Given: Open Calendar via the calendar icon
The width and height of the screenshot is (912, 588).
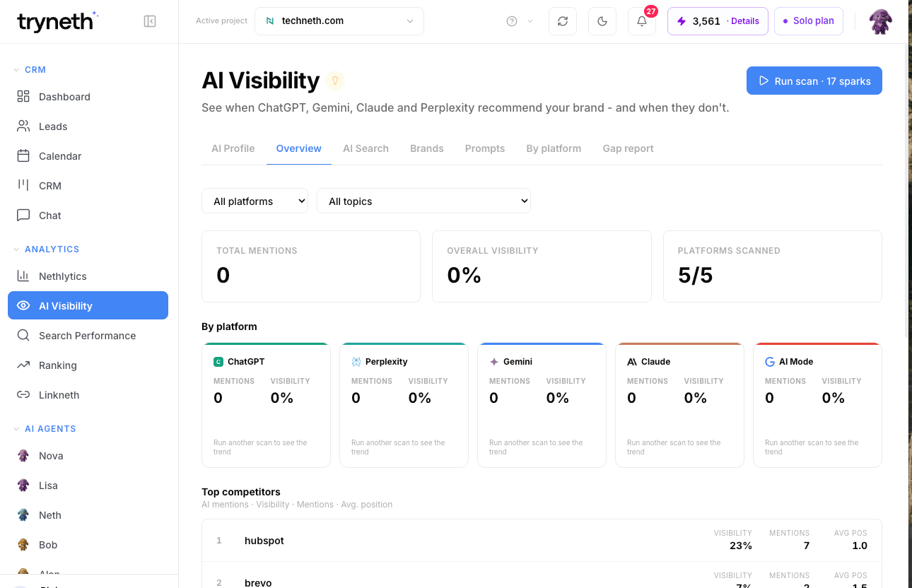Looking at the screenshot, I should (x=23, y=155).
